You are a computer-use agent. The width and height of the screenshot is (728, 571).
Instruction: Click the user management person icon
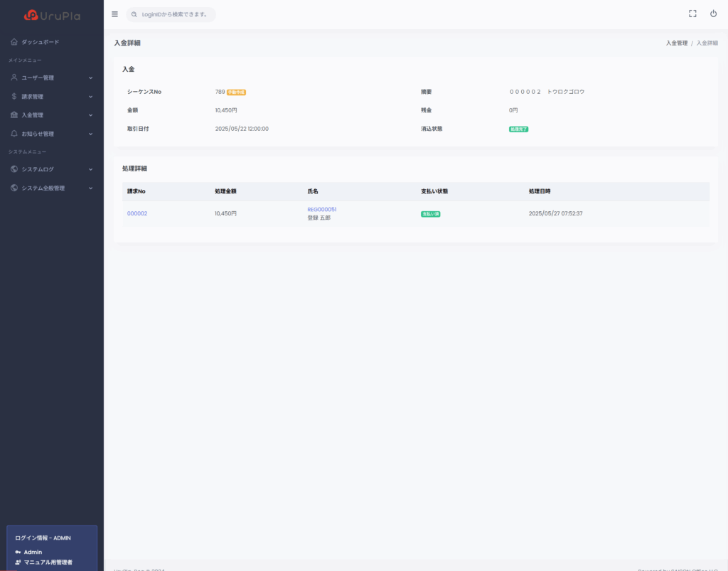[14, 78]
